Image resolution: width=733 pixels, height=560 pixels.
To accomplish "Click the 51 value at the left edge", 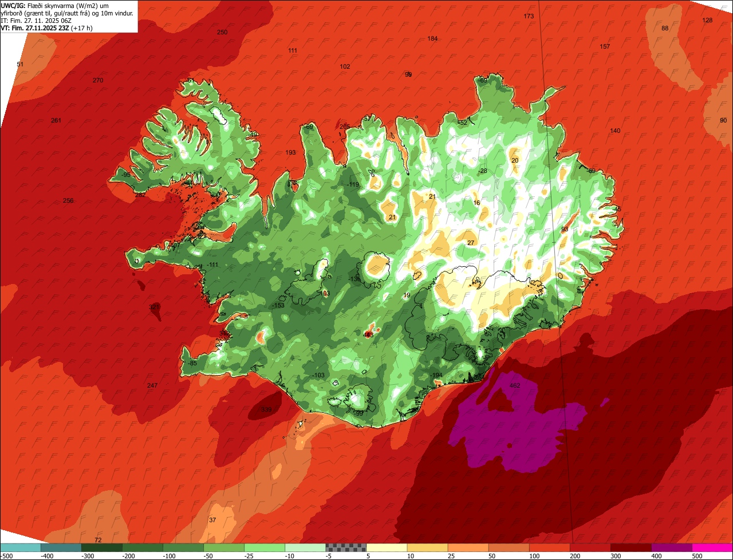I will point(21,65).
